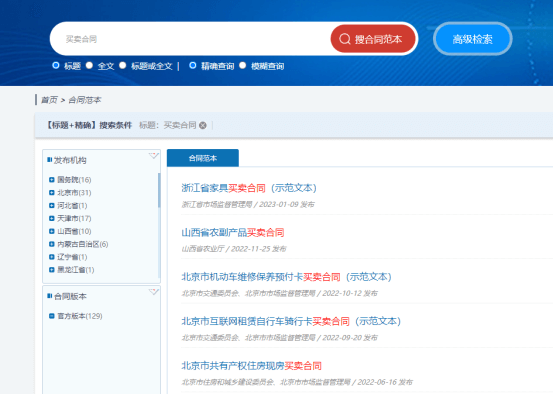Click the 2022-10-12 发布 publisher line

(x=279, y=293)
